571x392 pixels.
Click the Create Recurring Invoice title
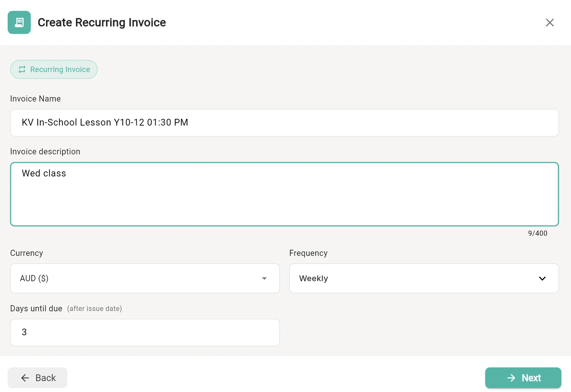tap(102, 22)
